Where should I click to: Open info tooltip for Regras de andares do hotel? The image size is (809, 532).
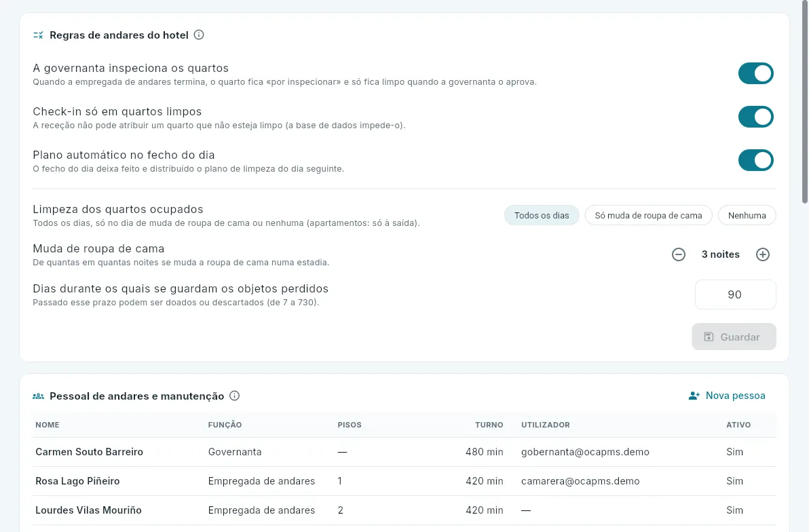199,35
